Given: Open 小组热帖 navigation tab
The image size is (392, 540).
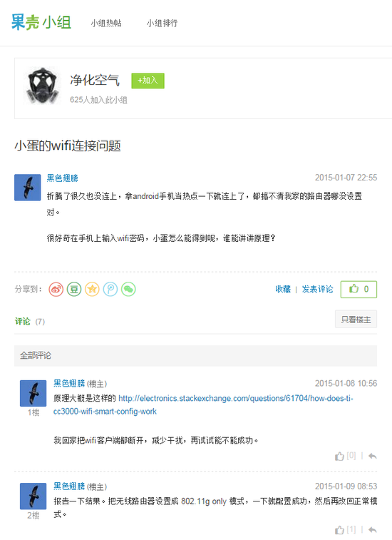Looking at the screenshot, I should pyautogui.click(x=106, y=23).
